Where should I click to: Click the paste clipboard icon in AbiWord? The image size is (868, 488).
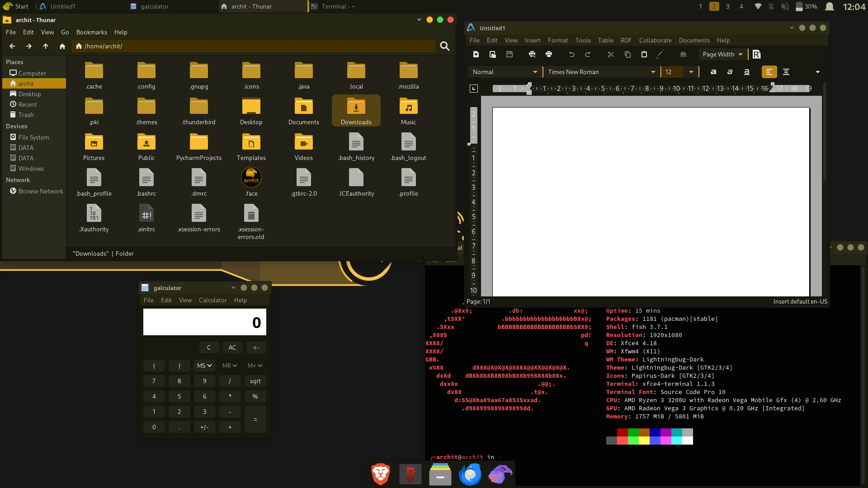644,54
